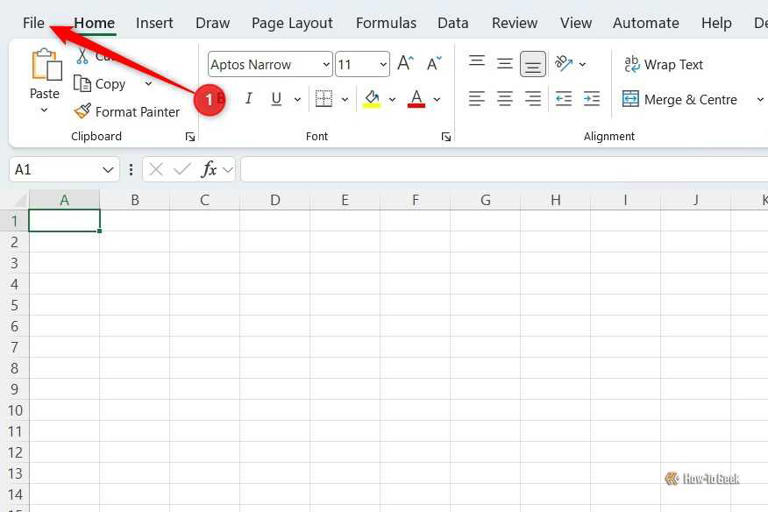The width and height of the screenshot is (768, 512).
Task: Open the View tab
Action: pos(576,23)
